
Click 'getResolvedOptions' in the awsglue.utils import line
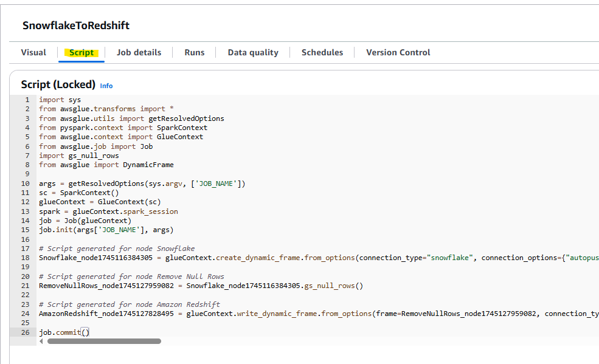[187, 118]
